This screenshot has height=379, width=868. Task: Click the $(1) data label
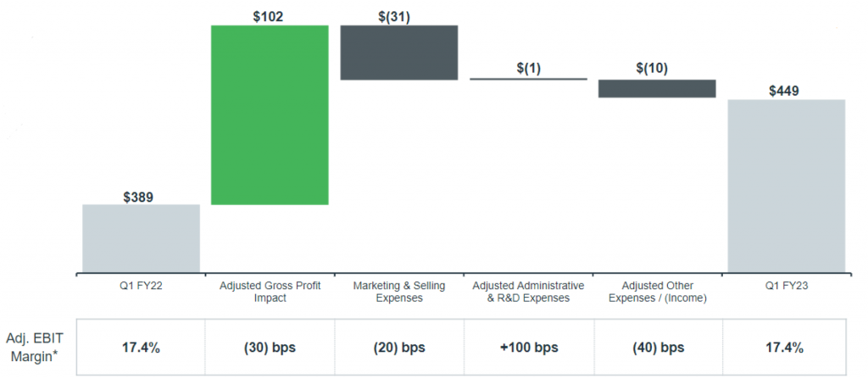pos(528,69)
